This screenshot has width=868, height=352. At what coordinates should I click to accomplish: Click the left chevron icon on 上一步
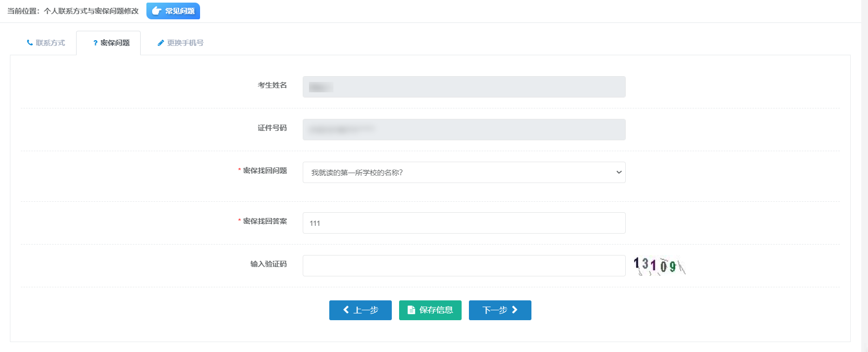(x=346, y=310)
